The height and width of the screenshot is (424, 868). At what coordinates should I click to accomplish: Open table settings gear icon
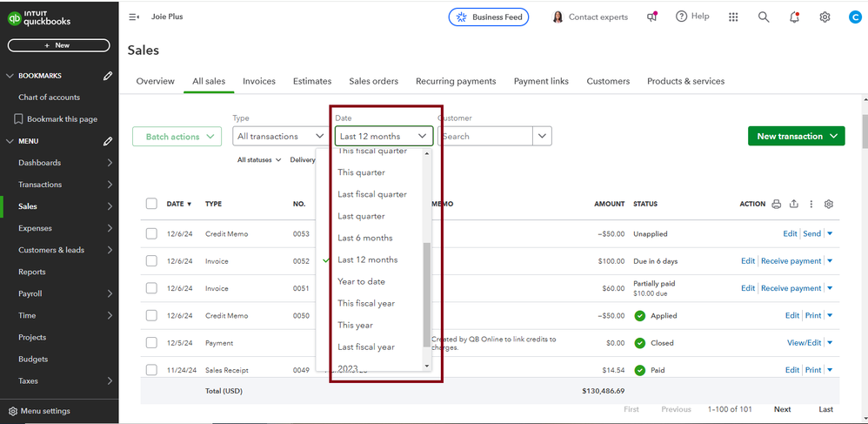click(x=828, y=204)
